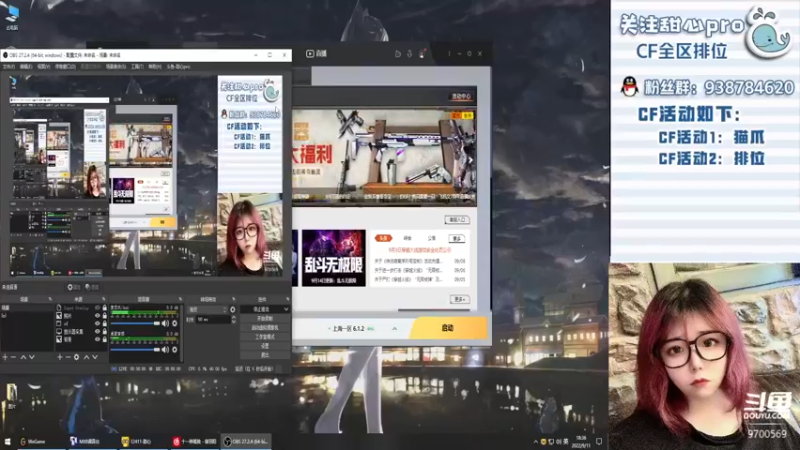Click first icon in game launcher title bar
Image resolution: width=800 pixels, height=450 pixels.
coord(398,54)
